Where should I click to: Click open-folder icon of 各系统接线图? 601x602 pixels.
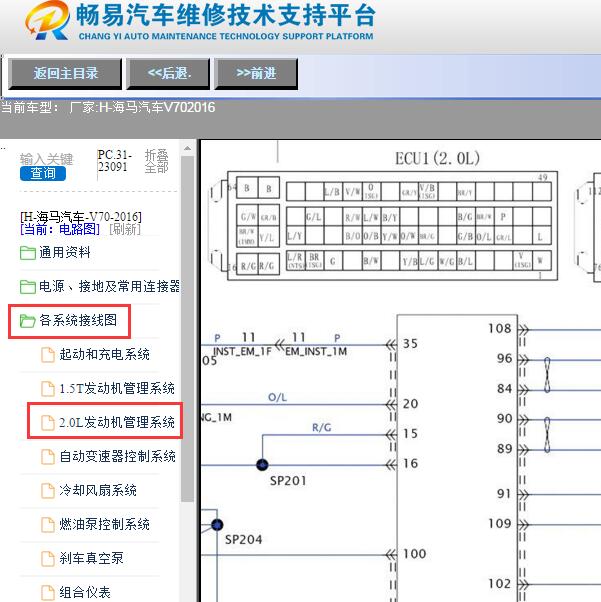coord(28,321)
